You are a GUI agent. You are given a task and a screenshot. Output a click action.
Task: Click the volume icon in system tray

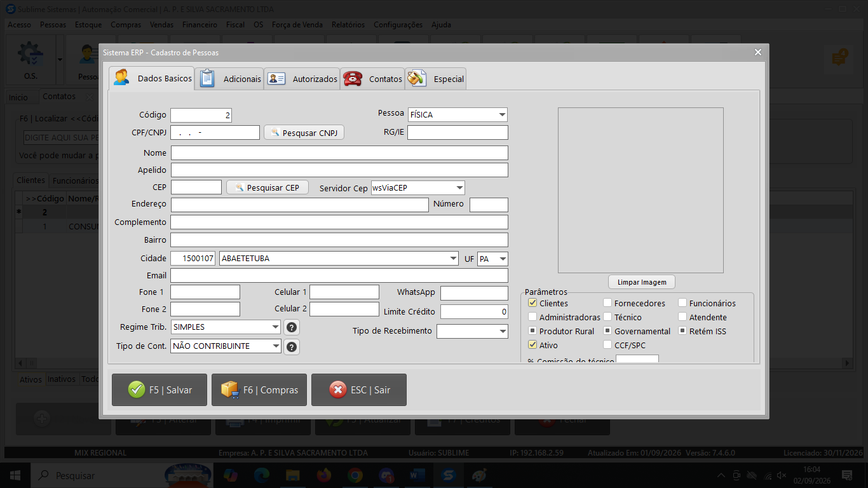[782, 475]
